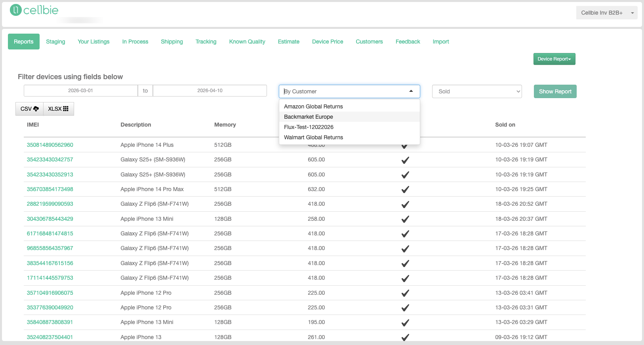Click the IMEI column header
Screen dimensions: 644x345
point(33,125)
